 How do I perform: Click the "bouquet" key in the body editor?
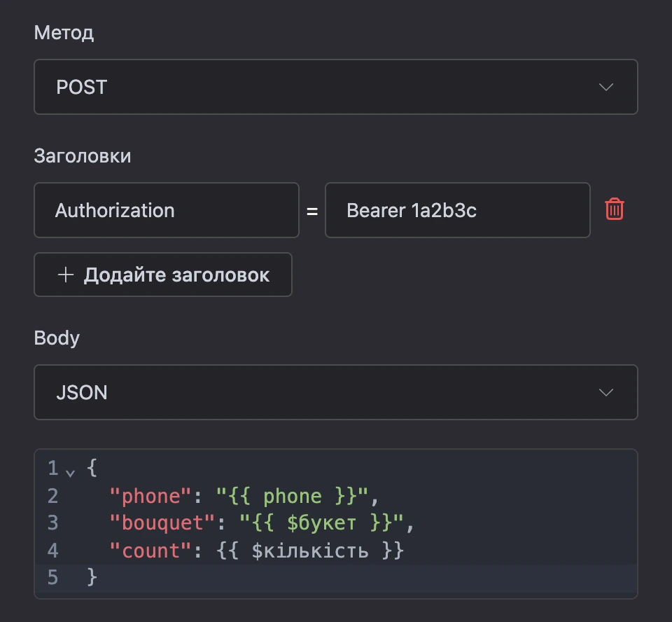click(x=162, y=523)
